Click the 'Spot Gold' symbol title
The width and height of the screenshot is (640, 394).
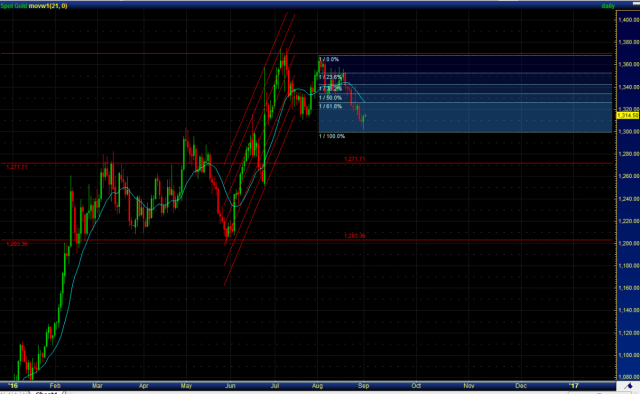(13, 6)
